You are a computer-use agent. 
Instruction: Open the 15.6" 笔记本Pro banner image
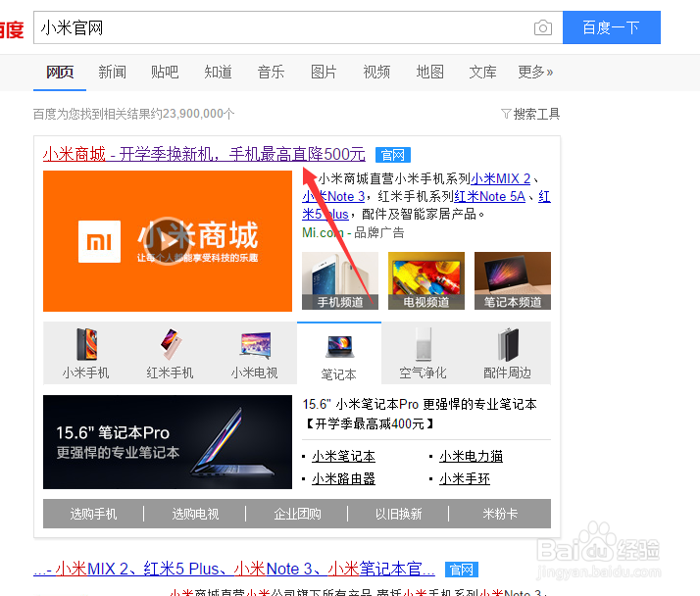pyautogui.click(x=168, y=442)
